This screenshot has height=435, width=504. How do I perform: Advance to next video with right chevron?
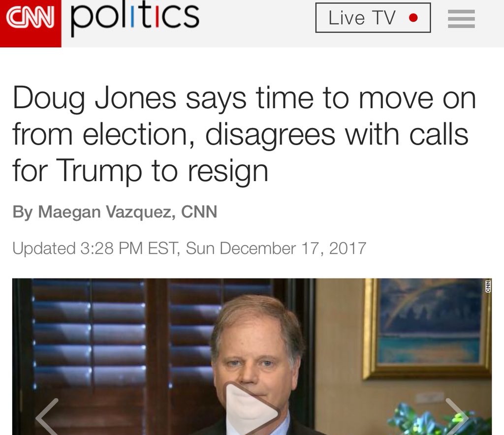tap(456, 417)
